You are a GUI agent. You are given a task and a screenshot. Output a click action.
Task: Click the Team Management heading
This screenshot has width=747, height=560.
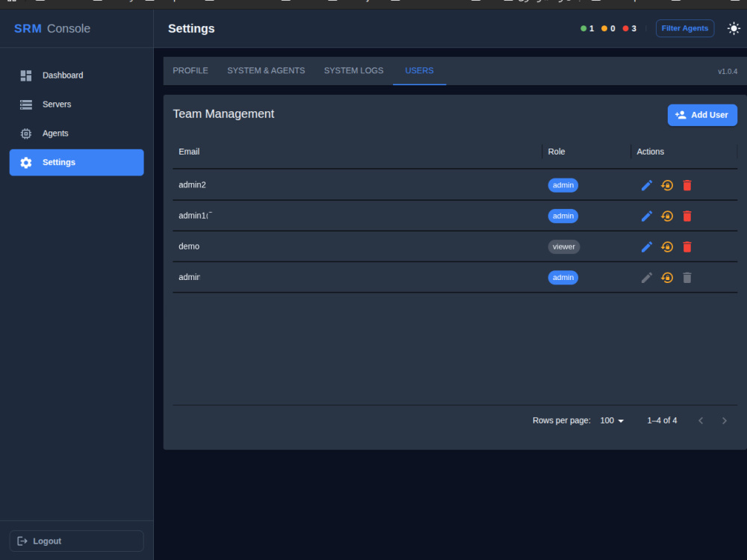[x=223, y=113]
